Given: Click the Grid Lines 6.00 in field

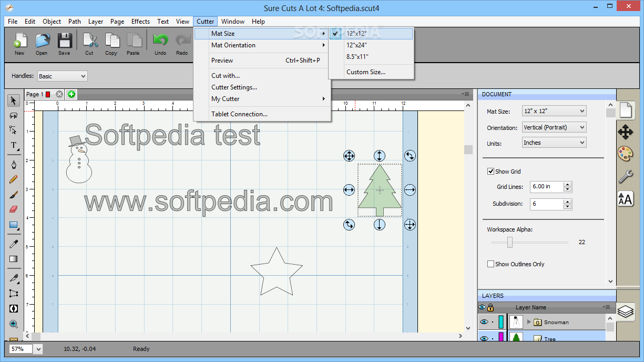Looking at the screenshot, I should tap(546, 187).
